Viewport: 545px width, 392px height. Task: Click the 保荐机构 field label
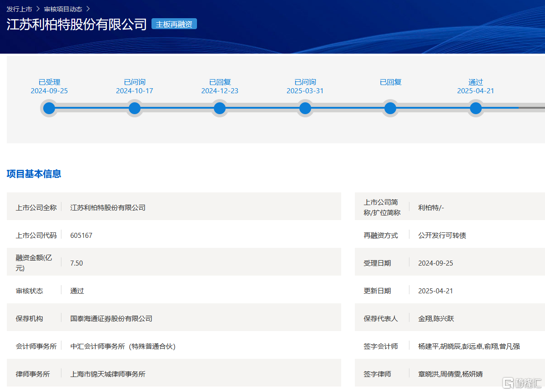tap(29, 319)
